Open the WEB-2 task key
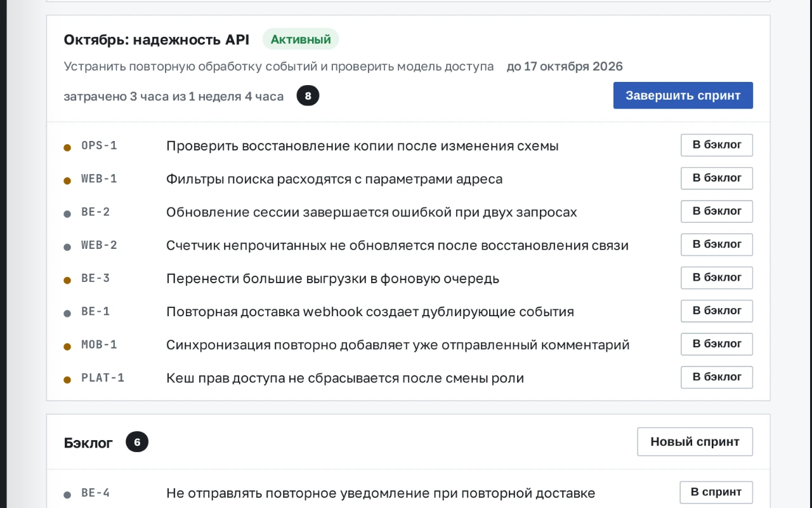The width and height of the screenshot is (812, 508). (x=100, y=245)
